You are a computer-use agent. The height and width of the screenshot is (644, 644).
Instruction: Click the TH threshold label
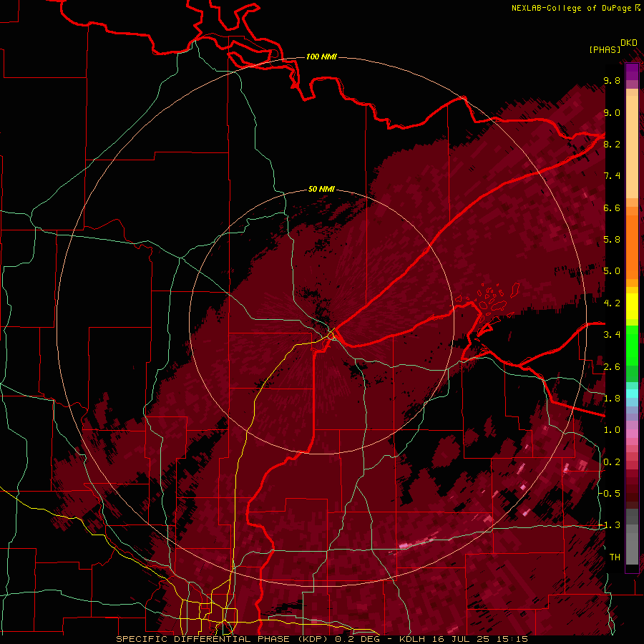(615, 557)
